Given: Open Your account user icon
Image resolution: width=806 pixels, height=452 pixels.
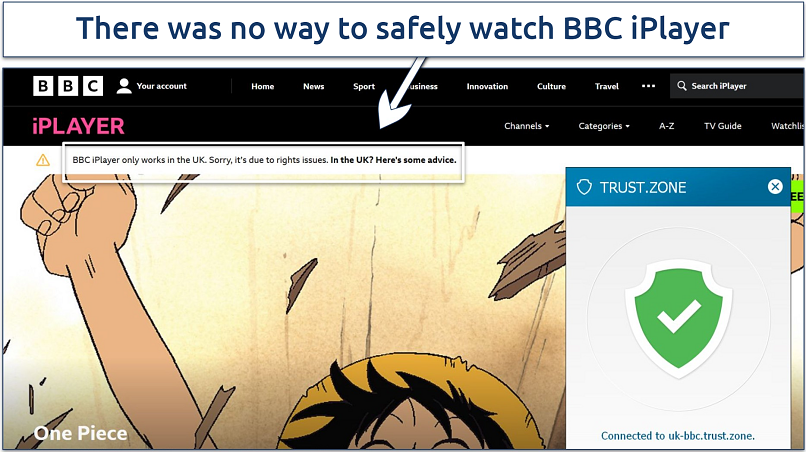Looking at the screenshot, I should tap(124, 86).
